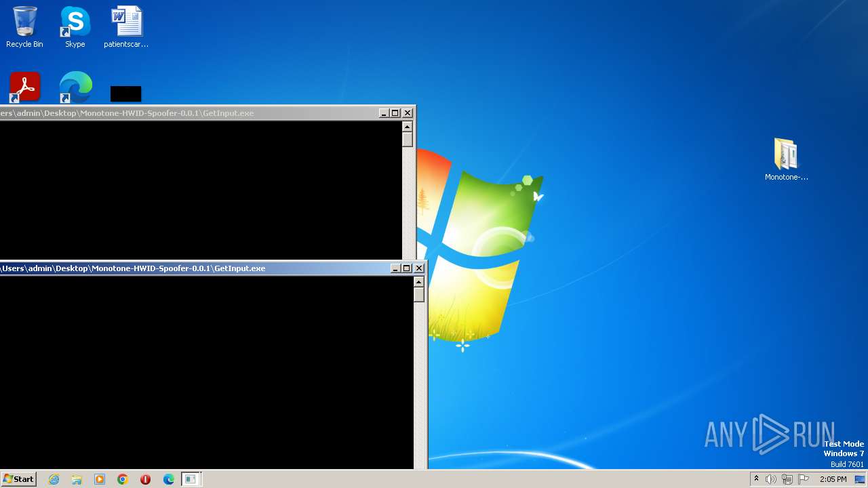Close the upper GetInput.exe console window
The image size is (868, 488).
pyautogui.click(x=408, y=113)
